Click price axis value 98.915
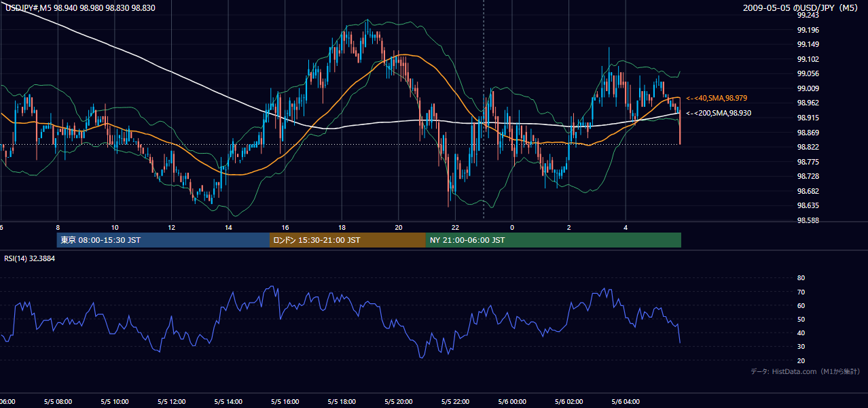This screenshot has width=868, height=408. 808,118
